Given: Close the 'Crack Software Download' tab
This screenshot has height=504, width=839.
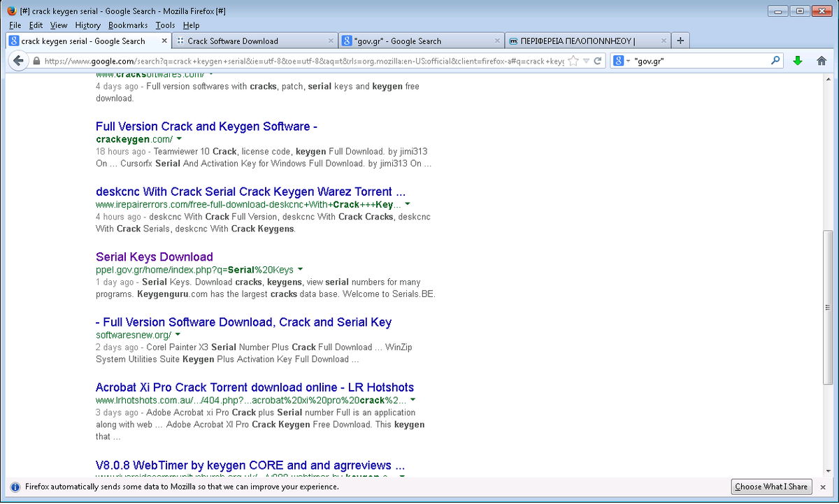Looking at the screenshot, I should [331, 41].
